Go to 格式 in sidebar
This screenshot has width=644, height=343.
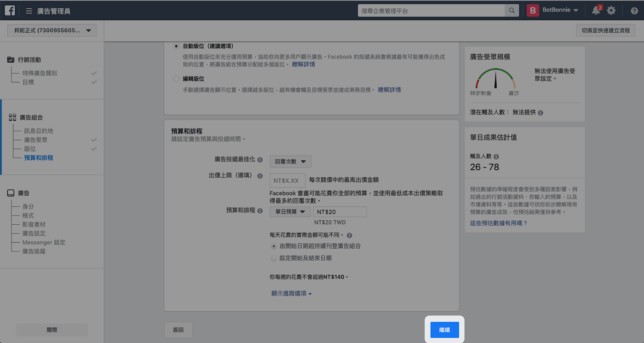(x=28, y=215)
